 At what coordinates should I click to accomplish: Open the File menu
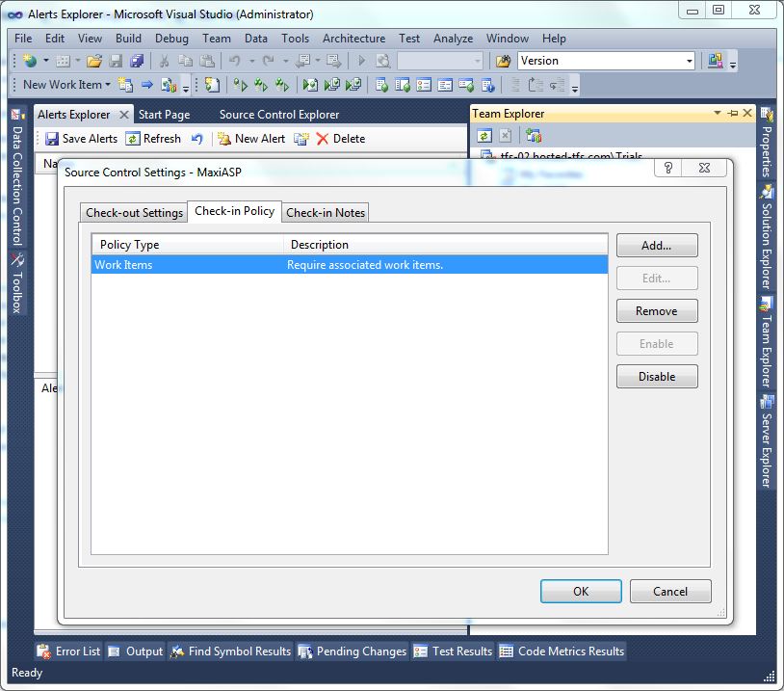coord(23,39)
